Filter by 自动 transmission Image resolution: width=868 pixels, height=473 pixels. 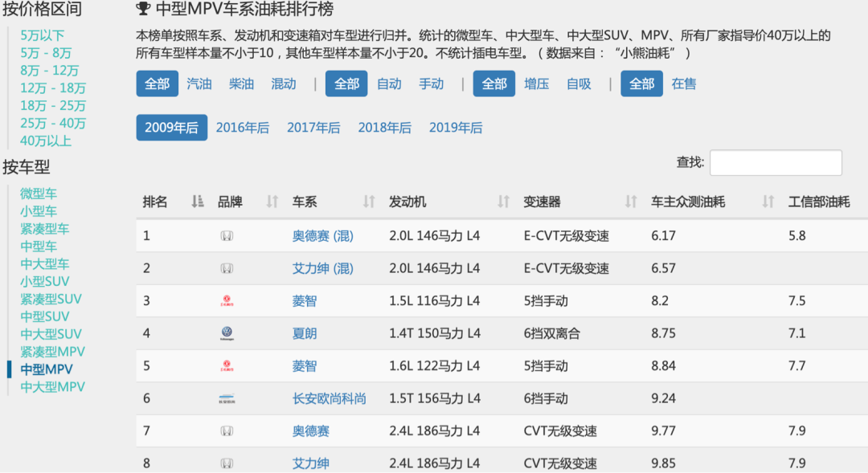coord(389,84)
